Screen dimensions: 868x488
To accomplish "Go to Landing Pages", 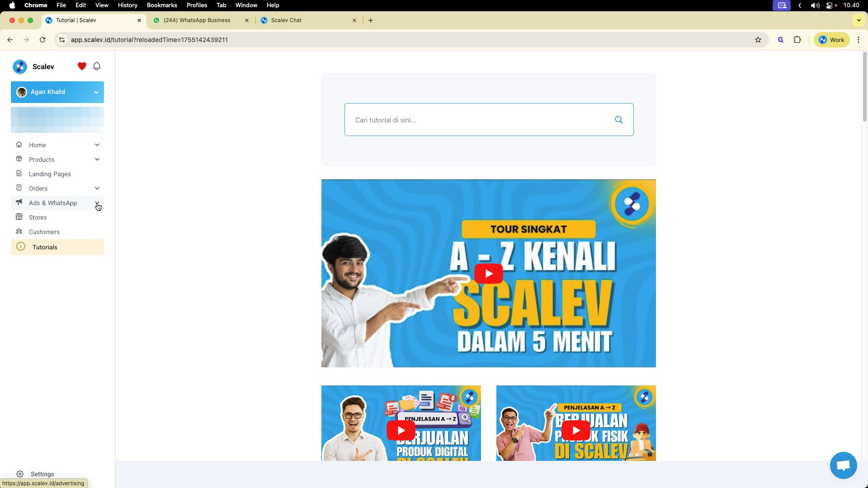I will pyautogui.click(x=50, y=174).
